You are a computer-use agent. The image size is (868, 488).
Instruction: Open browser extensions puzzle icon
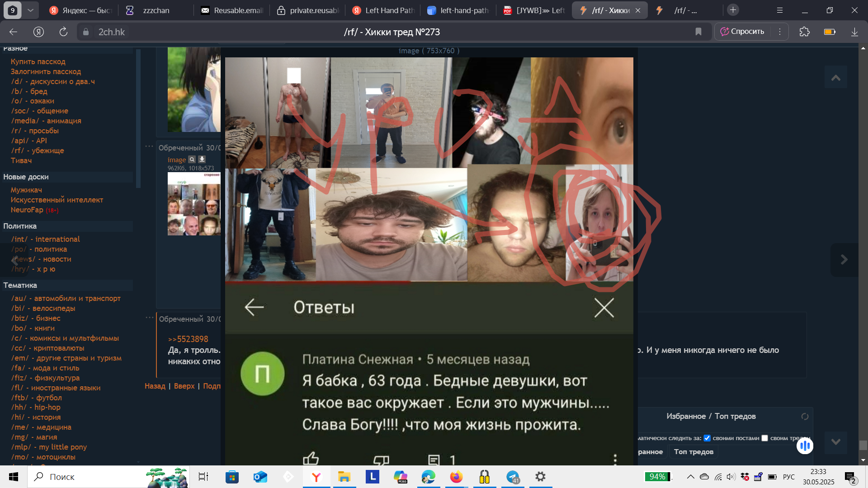point(804,32)
